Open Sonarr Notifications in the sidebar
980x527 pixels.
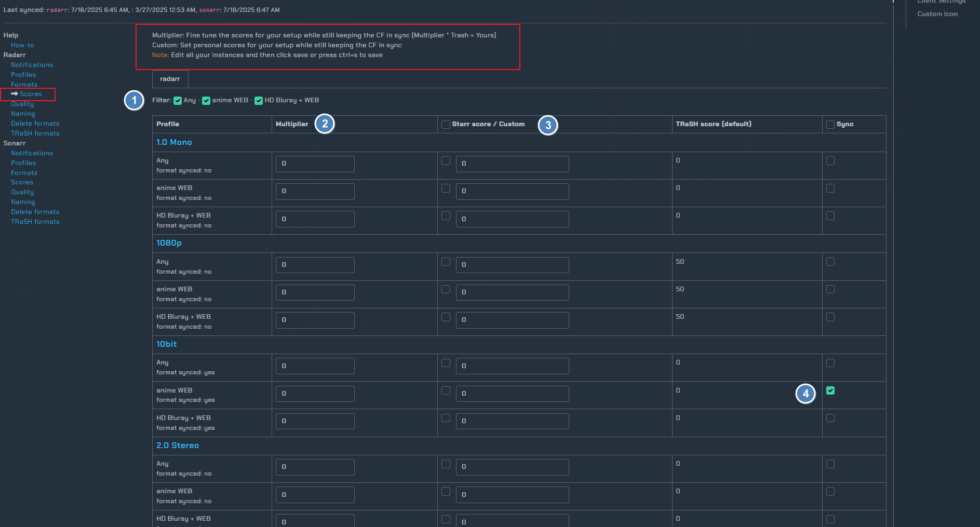[x=32, y=153]
